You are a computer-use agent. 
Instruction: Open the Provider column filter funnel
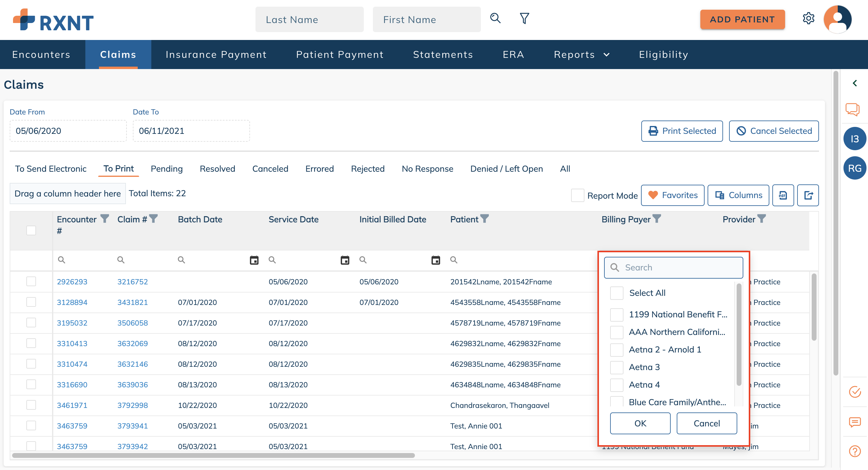(761, 219)
